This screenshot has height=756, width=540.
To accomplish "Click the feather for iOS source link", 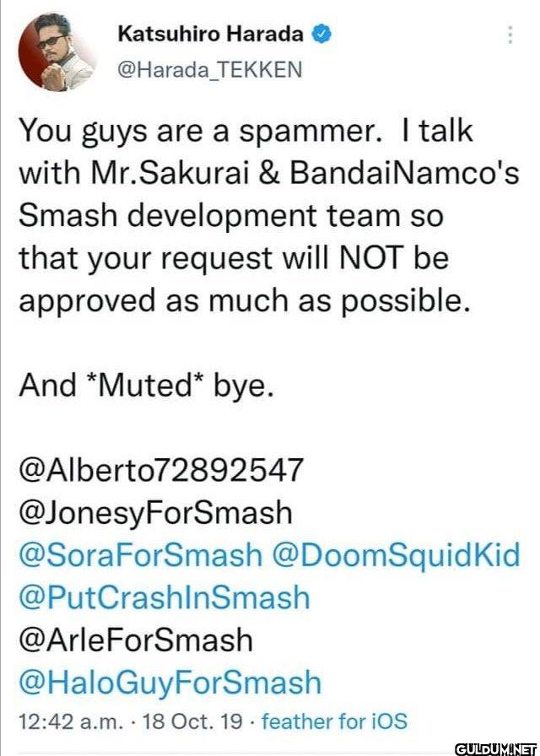I will pyautogui.click(x=333, y=721).
